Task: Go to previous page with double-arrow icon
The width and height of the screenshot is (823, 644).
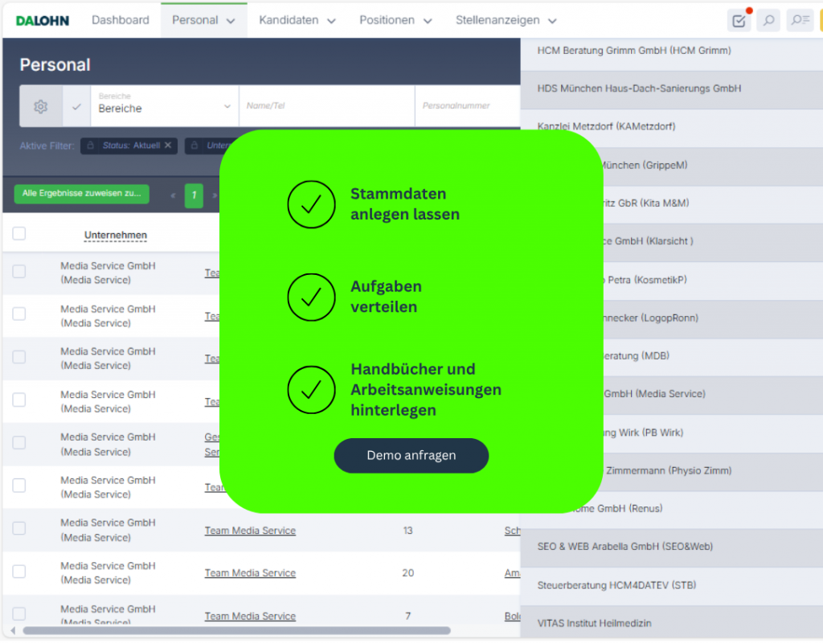Action: pos(173,195)
